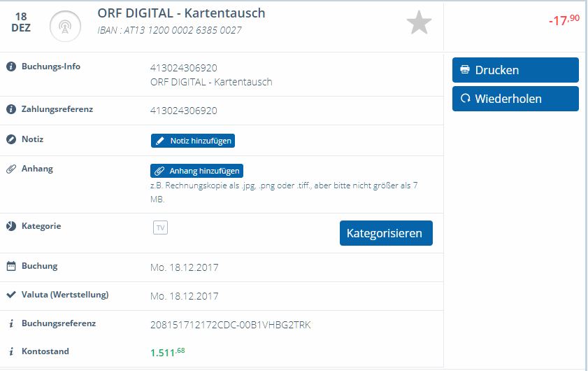Click the Anhang label
The width and height of the screenshot is (588, 371).
click(37, 169)
